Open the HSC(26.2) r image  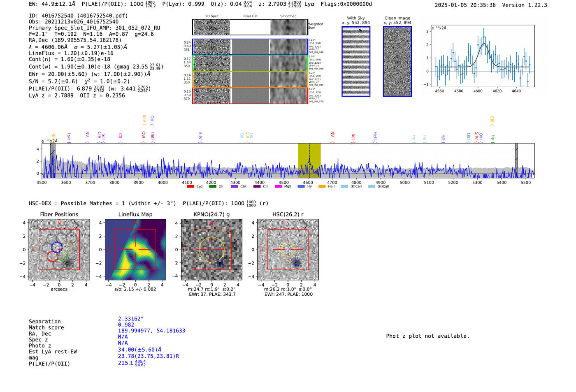click(x=288, y=250)
